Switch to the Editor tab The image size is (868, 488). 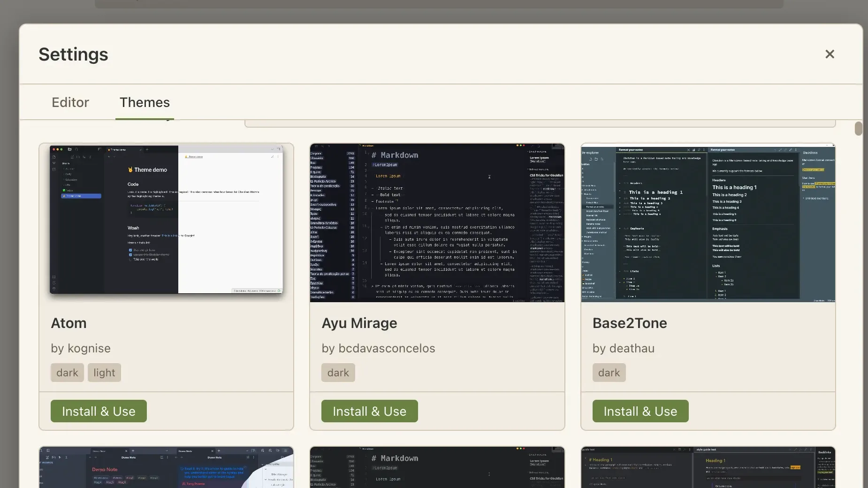70,102
